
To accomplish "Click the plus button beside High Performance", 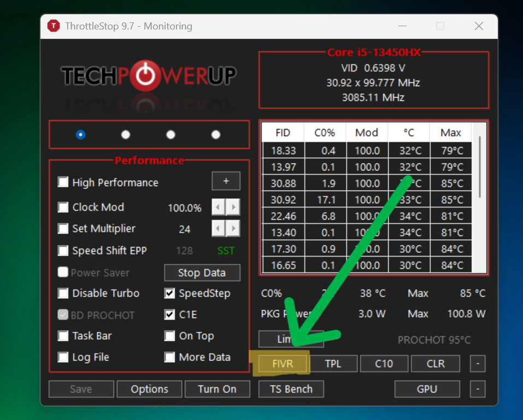I will [x=226, y=181].
